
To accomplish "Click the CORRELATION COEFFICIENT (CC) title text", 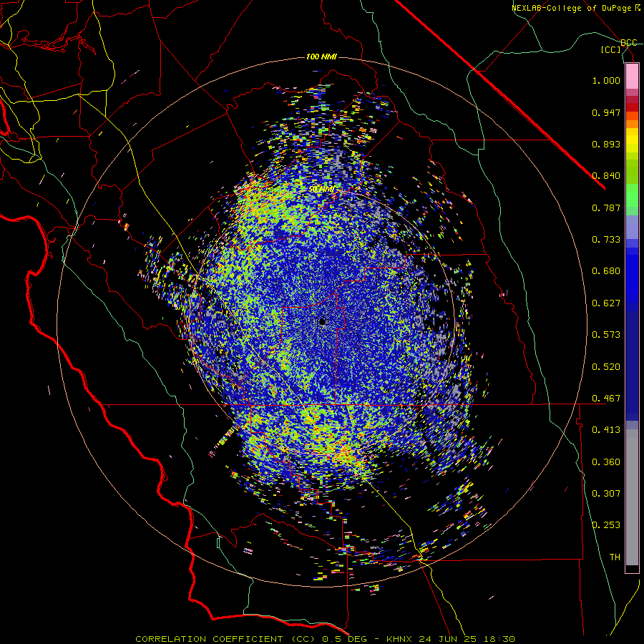I will 225,639.
